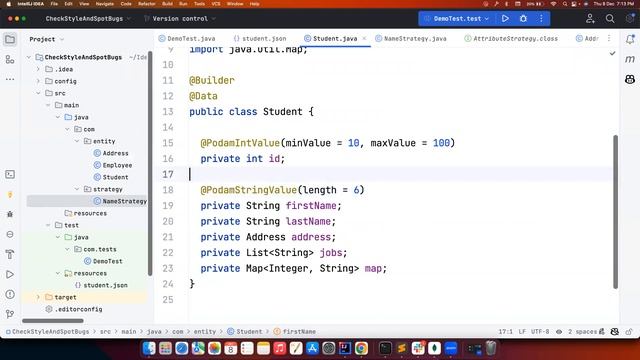
Task: Open the Git tool window
Action: 10,314
